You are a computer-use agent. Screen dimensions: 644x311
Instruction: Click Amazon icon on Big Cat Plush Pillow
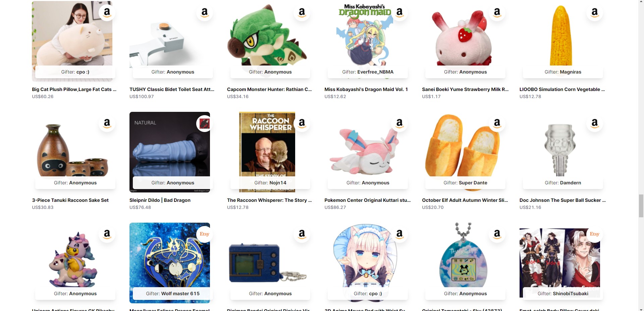tap(107, 13)
